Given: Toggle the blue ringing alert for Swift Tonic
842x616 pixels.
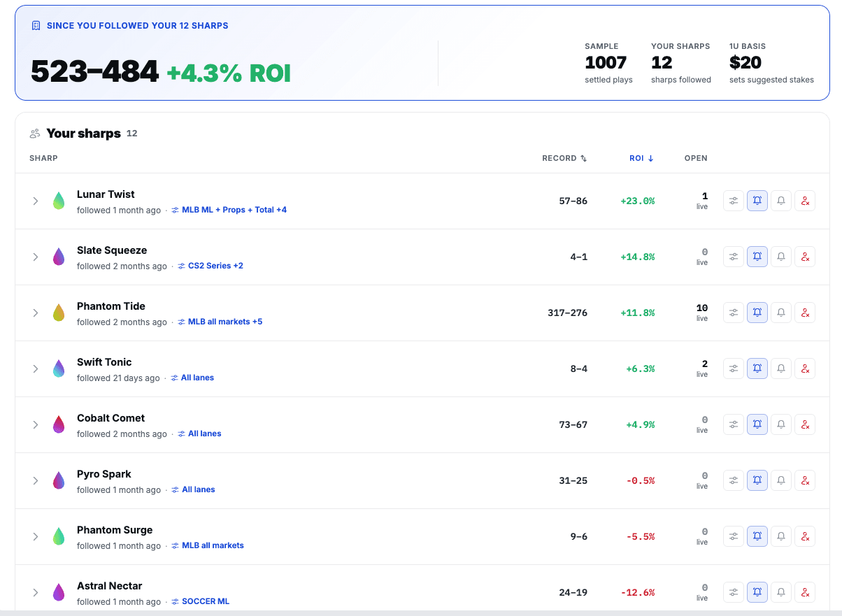Looking at the screenshot, I should coord(757,368).
